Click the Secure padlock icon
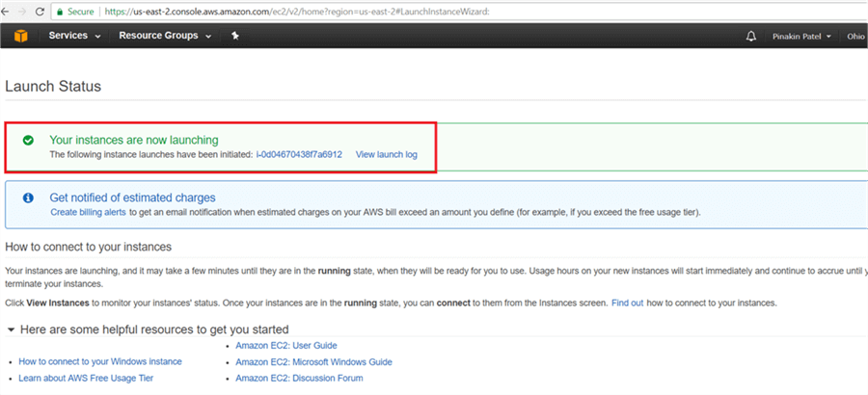 (x=59, y=11)
